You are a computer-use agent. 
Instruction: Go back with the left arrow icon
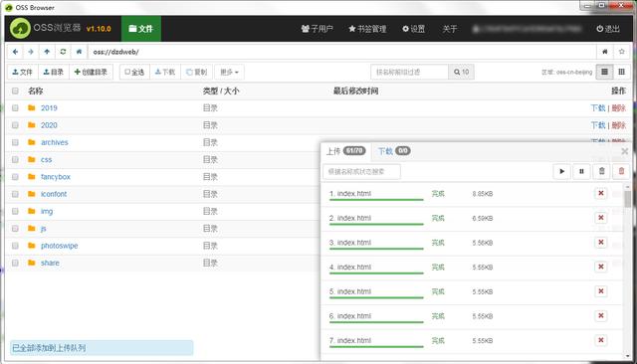click(16, 52)
